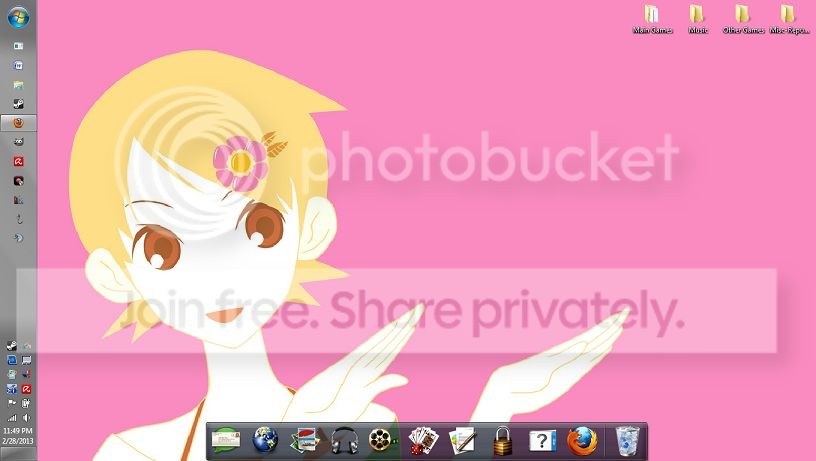Open the Windows Start orb
This screenshot has width=816, height=461.
point(18,17)
